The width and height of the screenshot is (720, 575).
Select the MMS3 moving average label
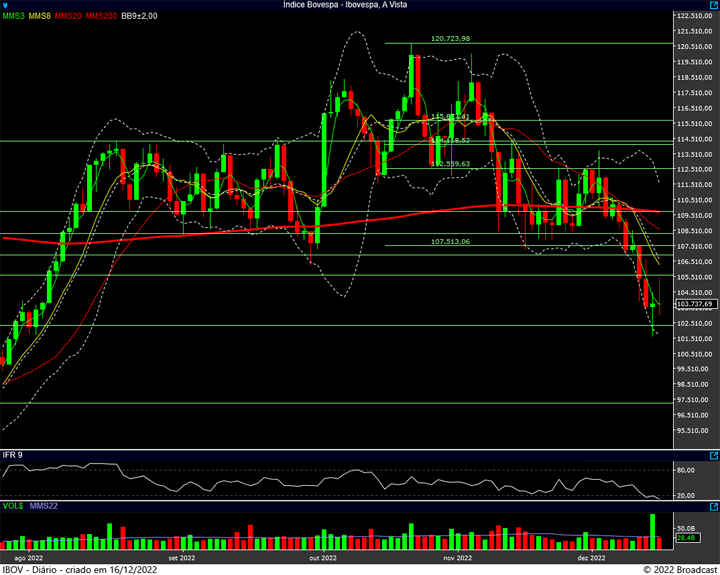tap(13, 16)
